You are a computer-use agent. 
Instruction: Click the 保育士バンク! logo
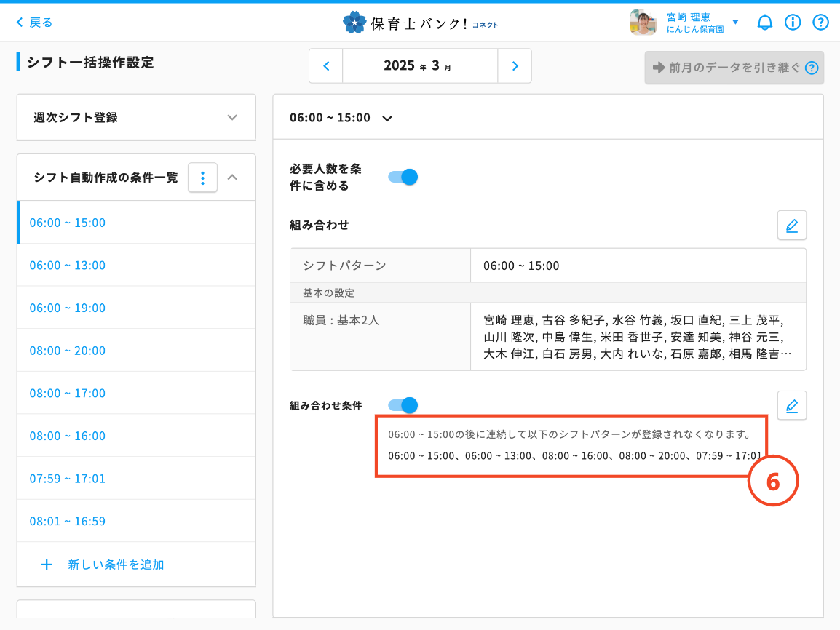click(420, 23)
